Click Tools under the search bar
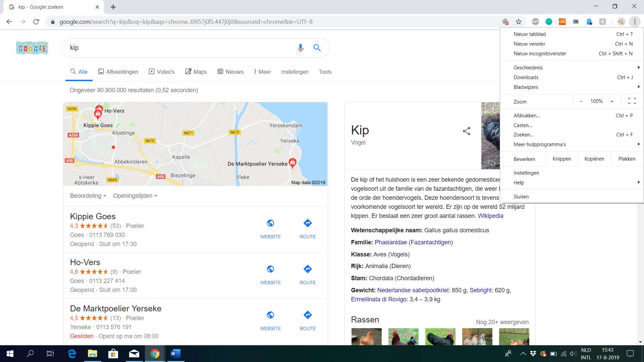 325,72
